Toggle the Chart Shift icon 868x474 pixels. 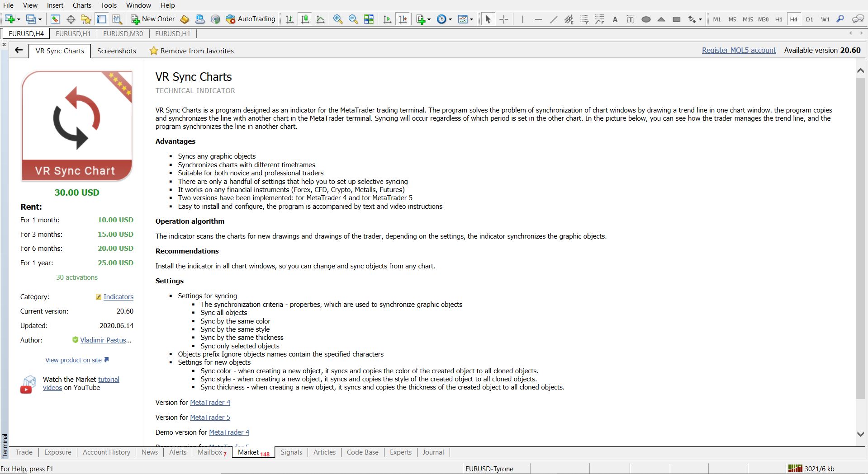point(403,19)
